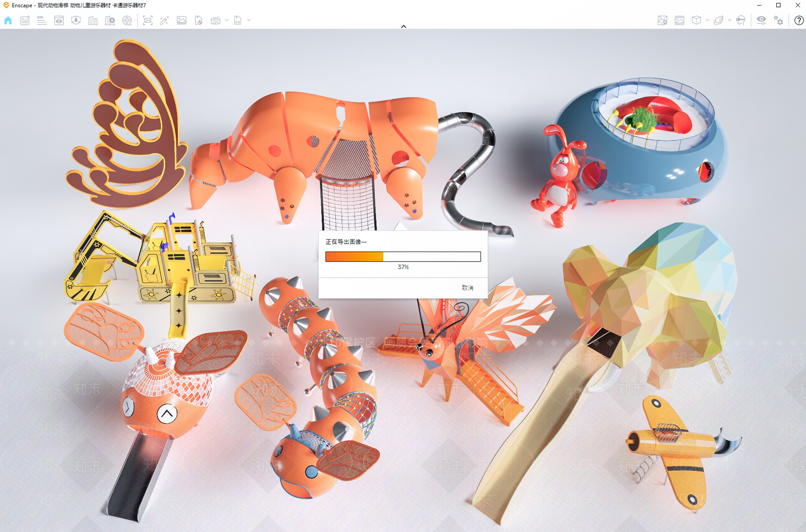The height and width of the screenshot is (532, 806).
Task: Open the help question mark icon
Action: click(799, 21)
